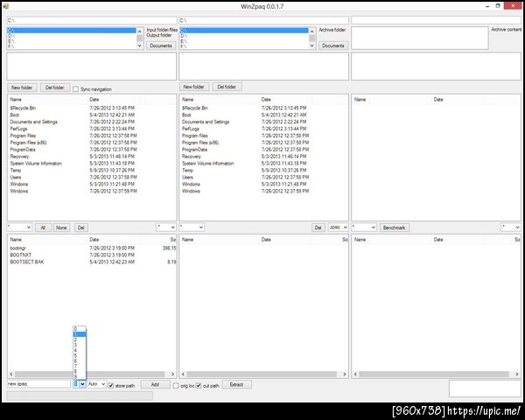Click the Del button next to None
The height and width of the screenshot is (420, 525).
[81, 227]
